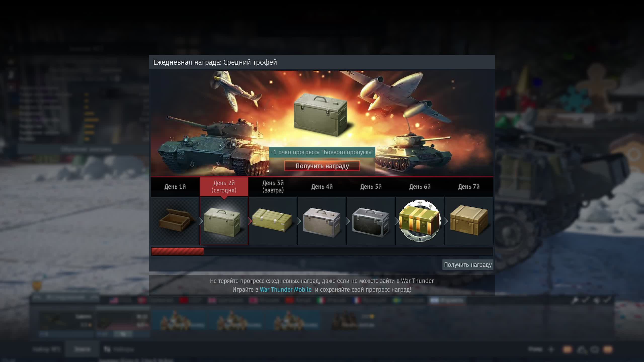Open the War Thunder Mobile link
This screenshot has width=644, height=362.
point(286,290)
